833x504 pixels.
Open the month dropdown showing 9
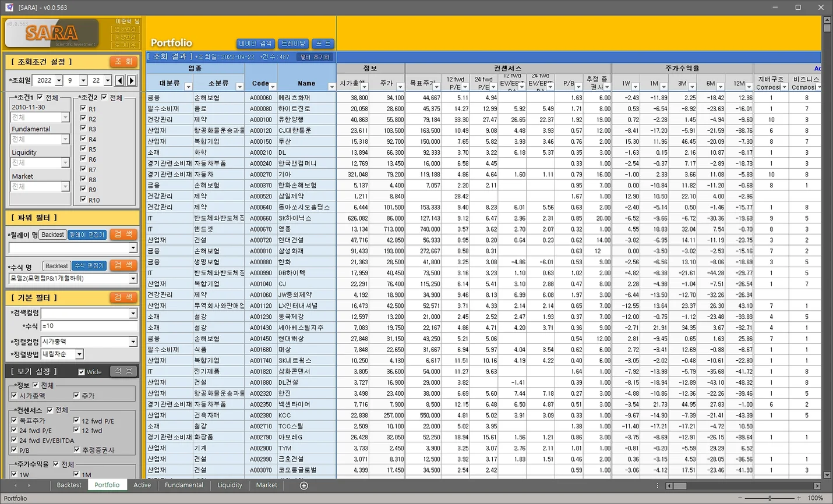pos(83,80)
